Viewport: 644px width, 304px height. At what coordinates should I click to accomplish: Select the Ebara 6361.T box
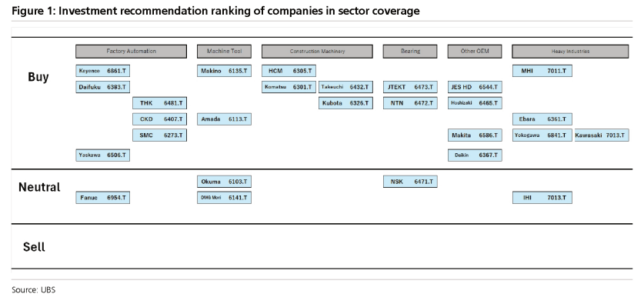pos(542,119)
